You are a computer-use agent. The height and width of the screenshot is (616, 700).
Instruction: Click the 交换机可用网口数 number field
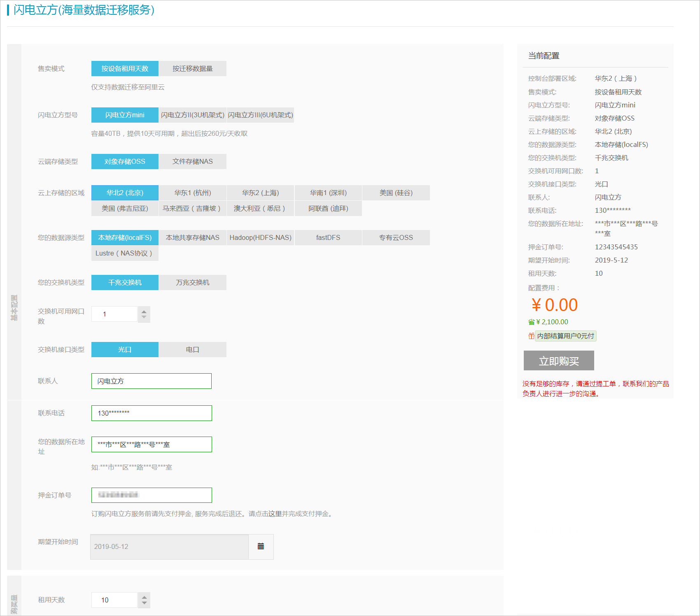pyautogui.click(x=114, y=314)
